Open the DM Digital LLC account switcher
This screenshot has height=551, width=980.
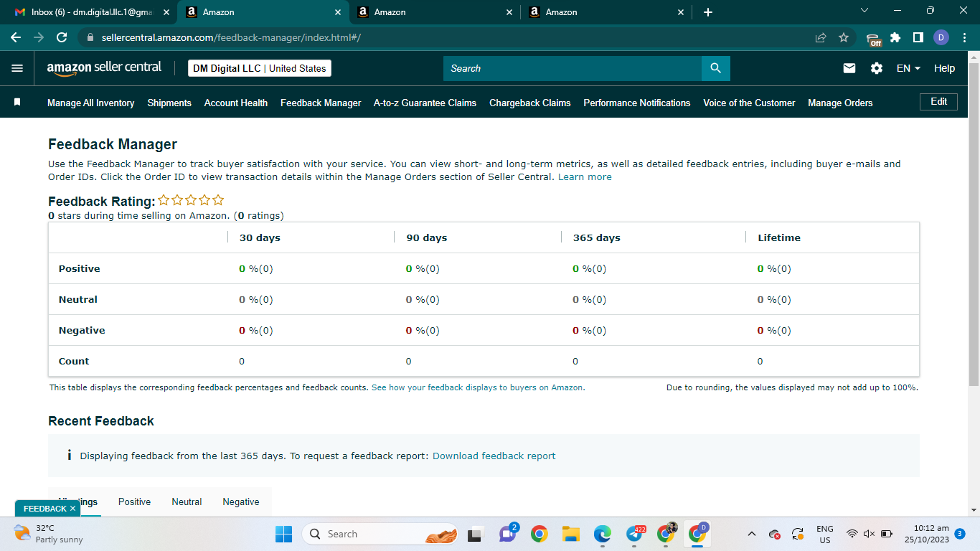click(260, 68)
